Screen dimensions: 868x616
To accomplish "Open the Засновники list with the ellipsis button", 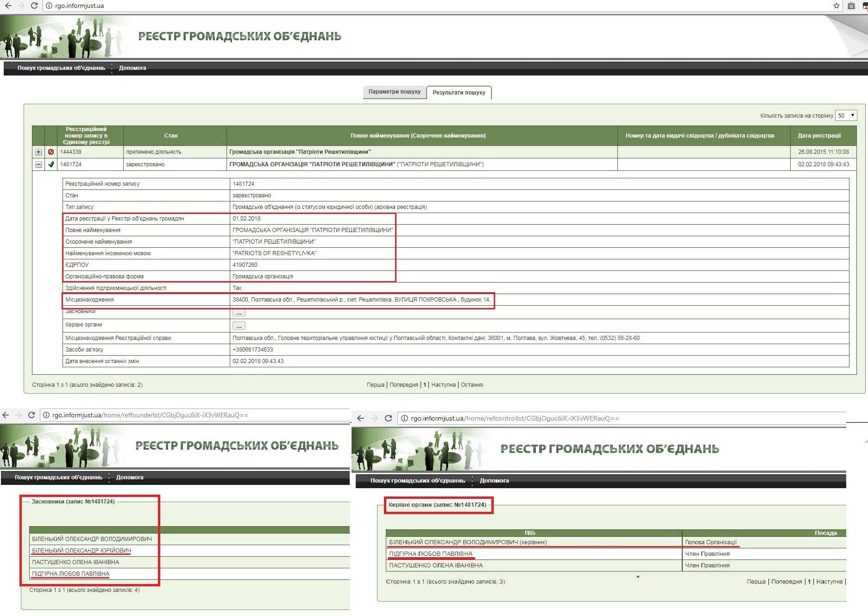I will (239, 313).
